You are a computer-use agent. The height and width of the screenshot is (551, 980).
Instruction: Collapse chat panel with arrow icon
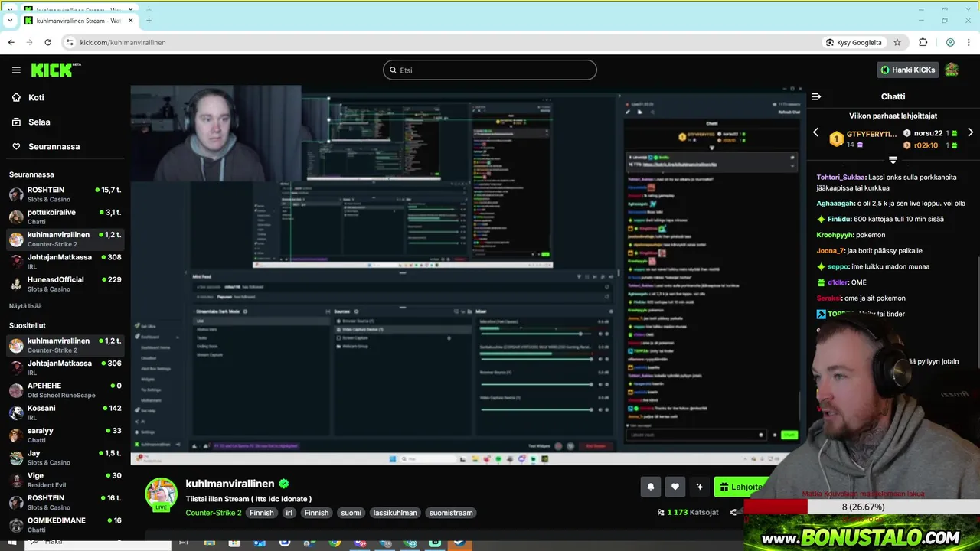click(x=816, y=96)
